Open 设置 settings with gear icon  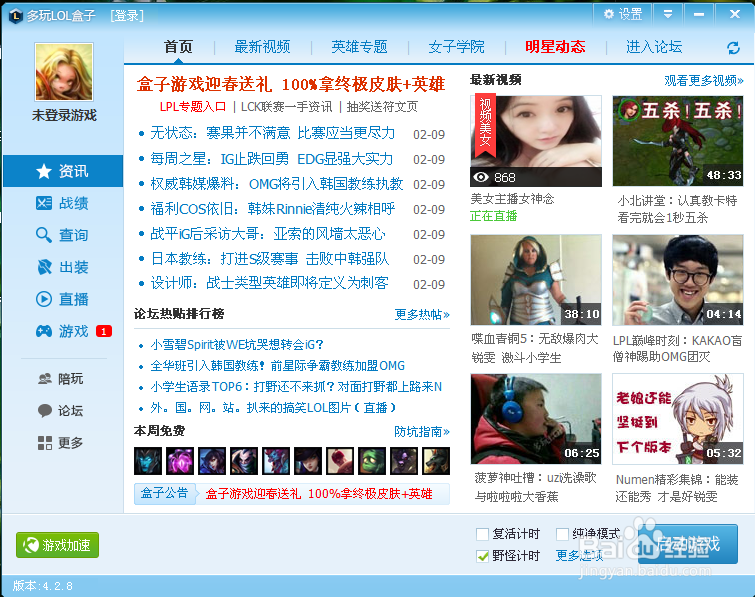click(x=623, y=14)
